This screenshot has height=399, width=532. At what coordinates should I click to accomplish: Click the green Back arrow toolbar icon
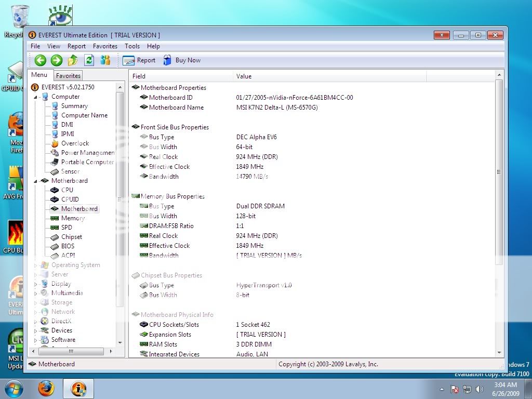point(41,60)
